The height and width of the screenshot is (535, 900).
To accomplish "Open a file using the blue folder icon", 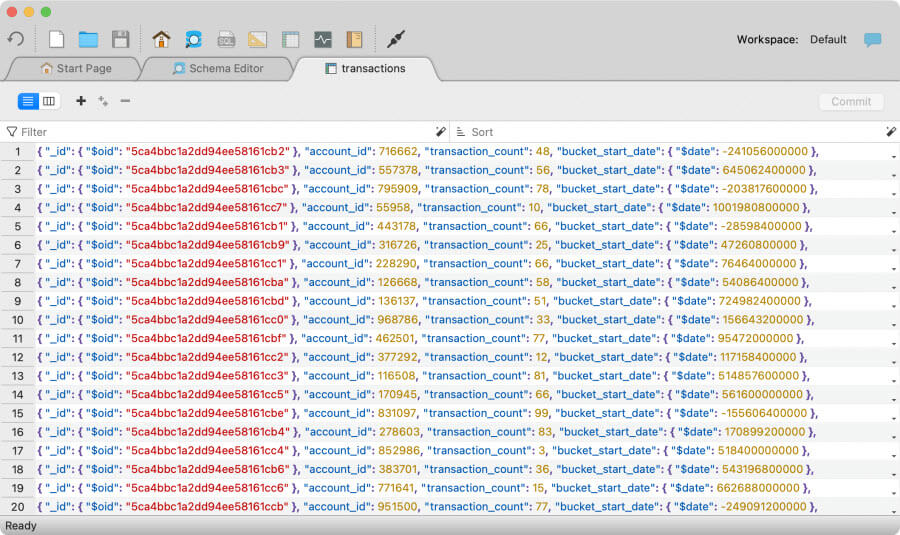I will (88, 39).
